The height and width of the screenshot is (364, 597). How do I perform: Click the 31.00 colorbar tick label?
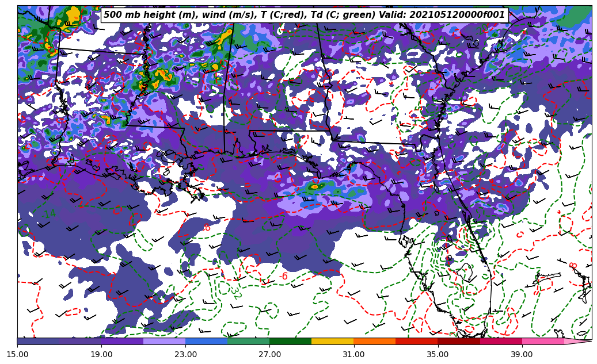tap(353, 354)
